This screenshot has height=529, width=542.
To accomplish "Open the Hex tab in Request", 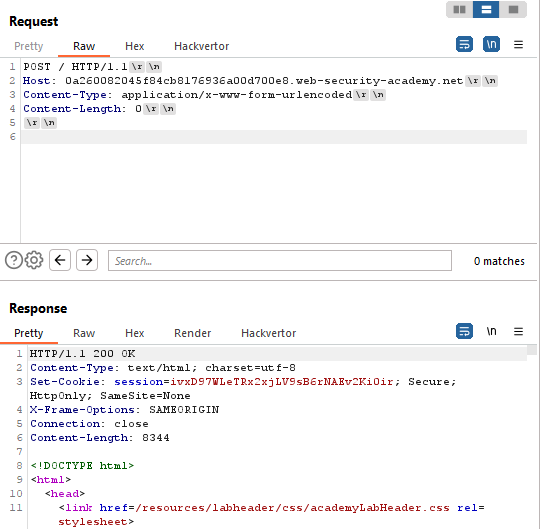I will (x=134, y=46).
